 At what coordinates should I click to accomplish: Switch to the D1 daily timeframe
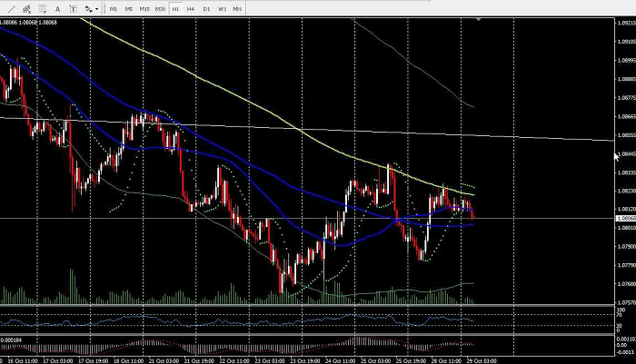coord(205,8)
